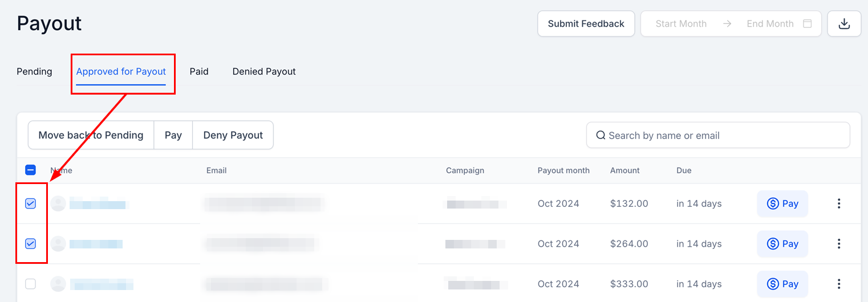The height and width of the screenshot is (302, 868).
Task: Click the Deny Payout bulk button
Action: pos(233,135)
